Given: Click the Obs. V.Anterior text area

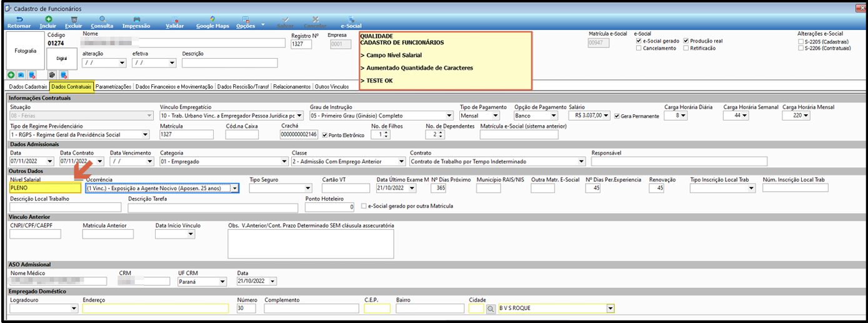Looking at the screenshot, I should coord(311,243).
